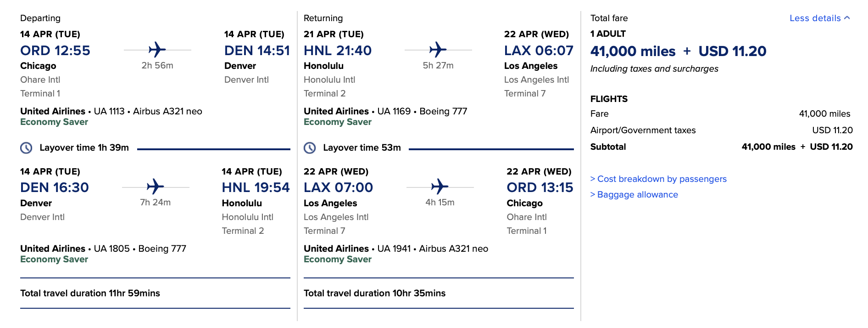The width and height of the screenshot is (868, 328).
Task: Click the plane icon between ORD and DEN
Action: pos(158,49)
